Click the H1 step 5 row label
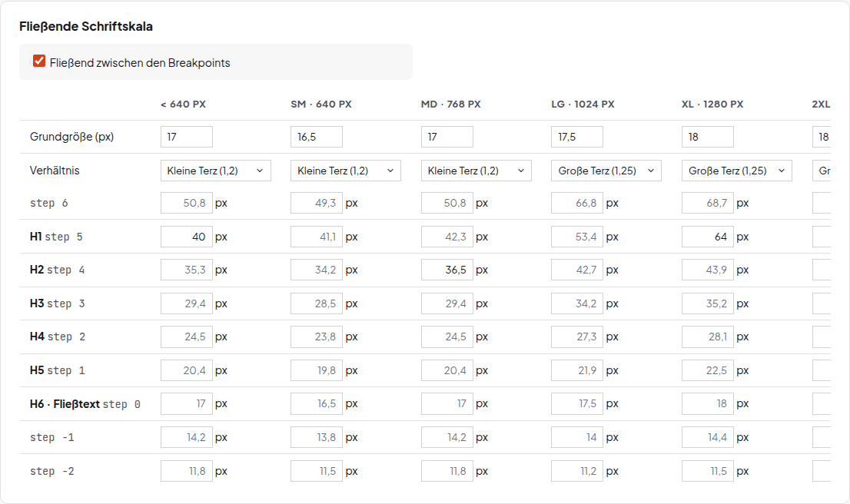Image resolution: width=850 pixels, height=504 pixels. (x=56, y=237)
